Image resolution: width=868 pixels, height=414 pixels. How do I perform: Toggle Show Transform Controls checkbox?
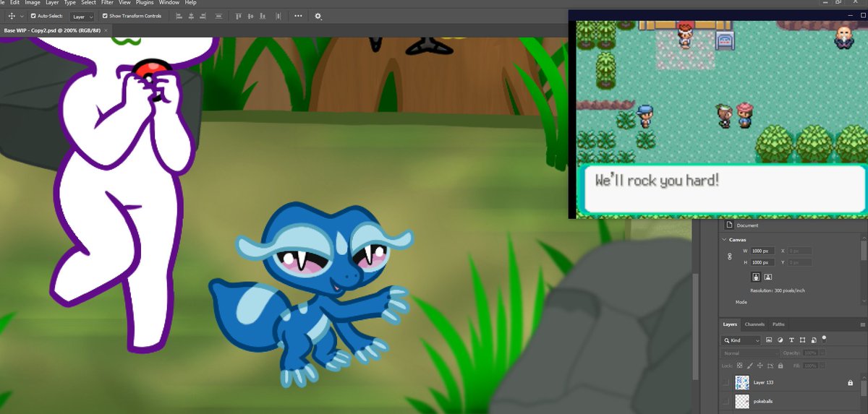pos(105,15)
